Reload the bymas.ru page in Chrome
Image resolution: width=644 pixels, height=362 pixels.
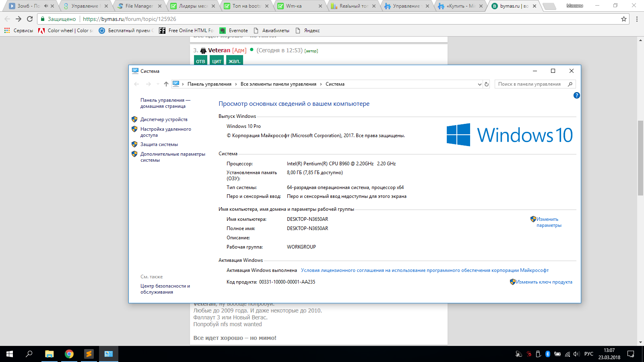30,19
